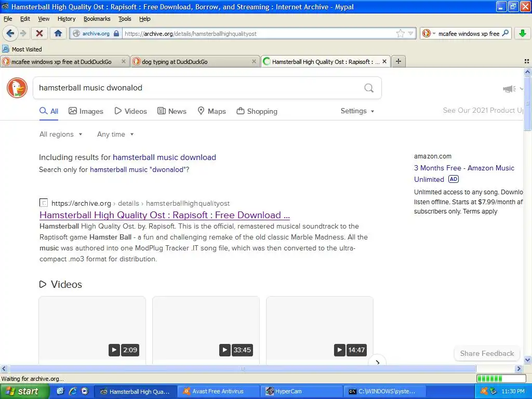Click the tab groups grid icon
532x399 pixels.
coord(527,61)
